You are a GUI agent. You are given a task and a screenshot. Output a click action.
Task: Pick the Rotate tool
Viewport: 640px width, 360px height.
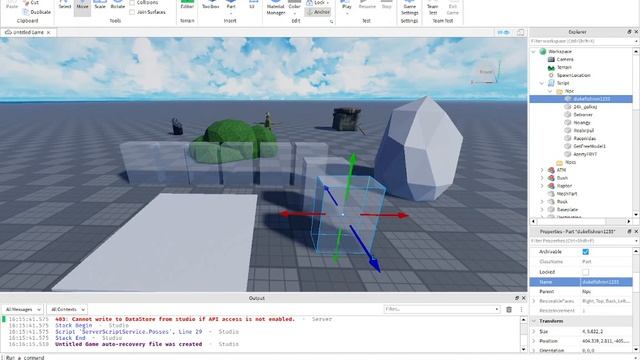[118, 6]
